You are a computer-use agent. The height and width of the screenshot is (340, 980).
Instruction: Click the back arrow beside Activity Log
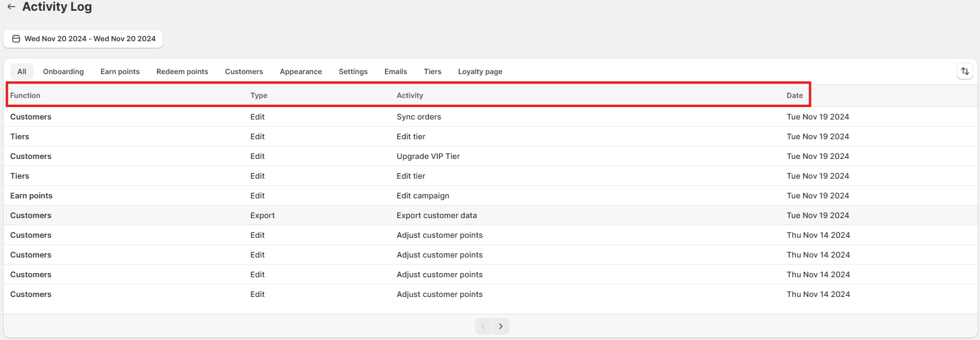click(11, 7)
